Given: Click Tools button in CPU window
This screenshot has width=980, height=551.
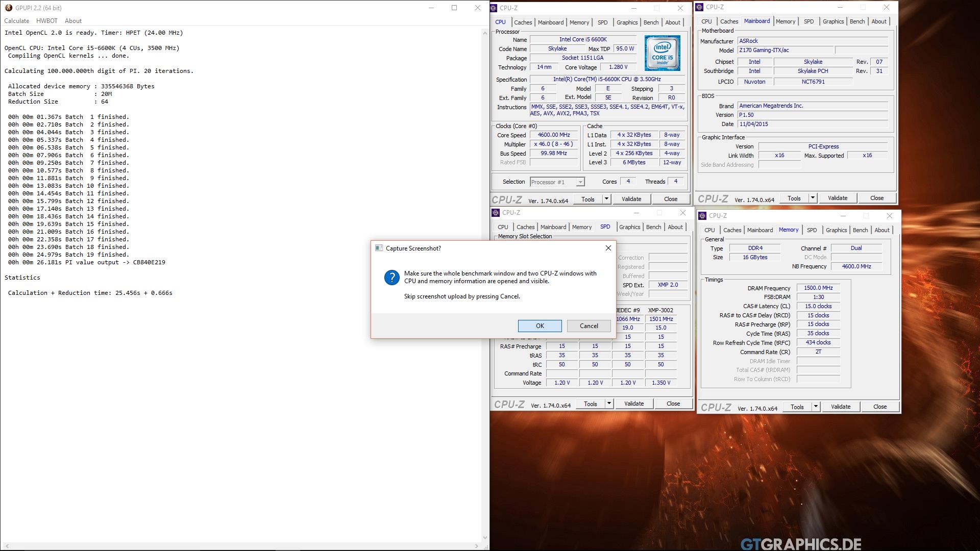Looking at the screenshot, I should point(588,199).
